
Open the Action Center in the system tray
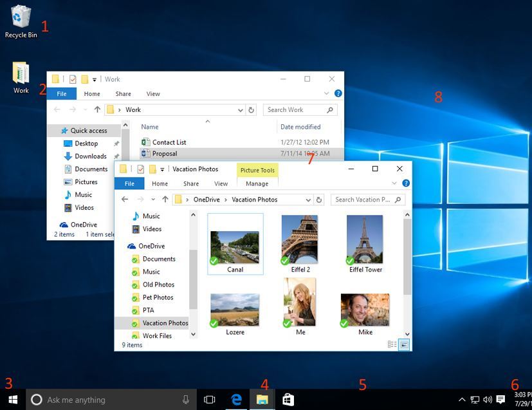tap(501, 399)
